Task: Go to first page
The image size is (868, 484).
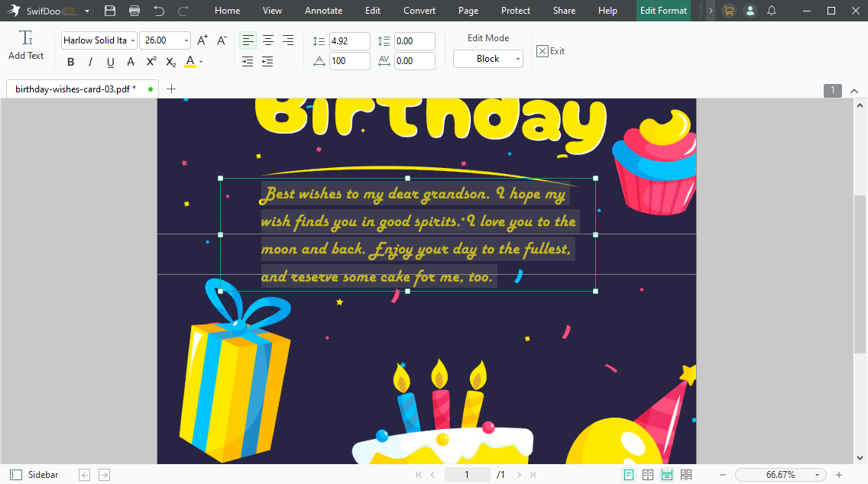Action: click(x=419, y=475)
